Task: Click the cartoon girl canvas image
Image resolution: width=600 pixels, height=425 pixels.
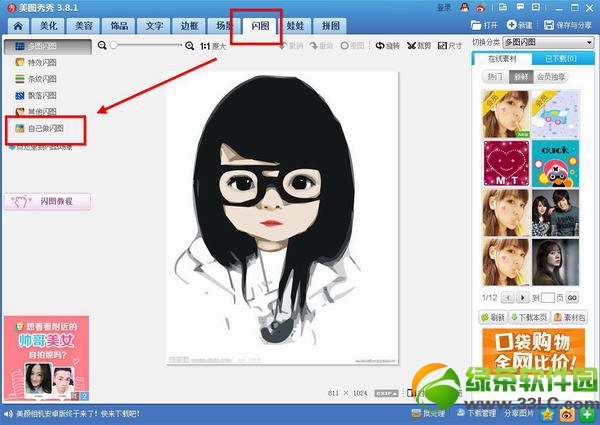Action: tap(282, 218)
